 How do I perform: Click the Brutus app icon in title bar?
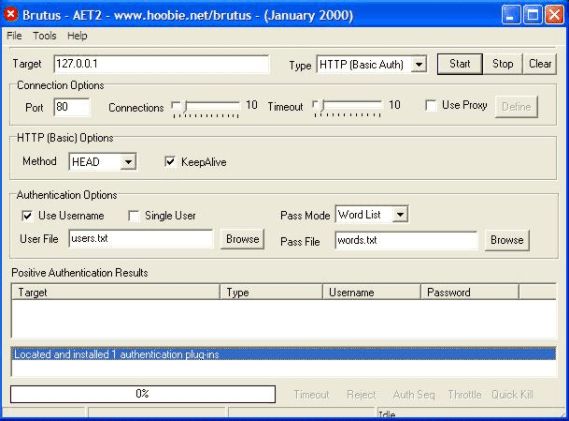[11, 15]
